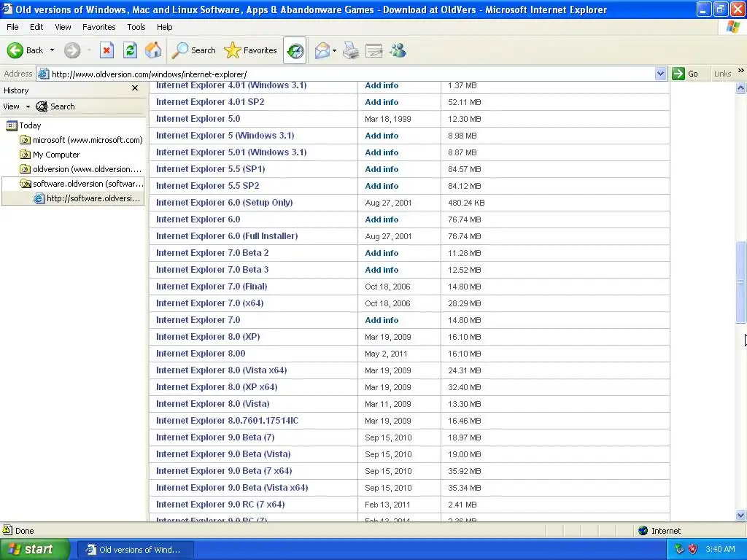Open the Favorites star toolbar button
Screen dimensions: 747x560
(x=251, y=50)
